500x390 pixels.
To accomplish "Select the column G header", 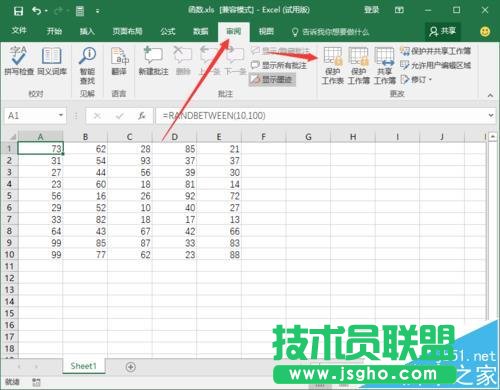I will 308,137.
